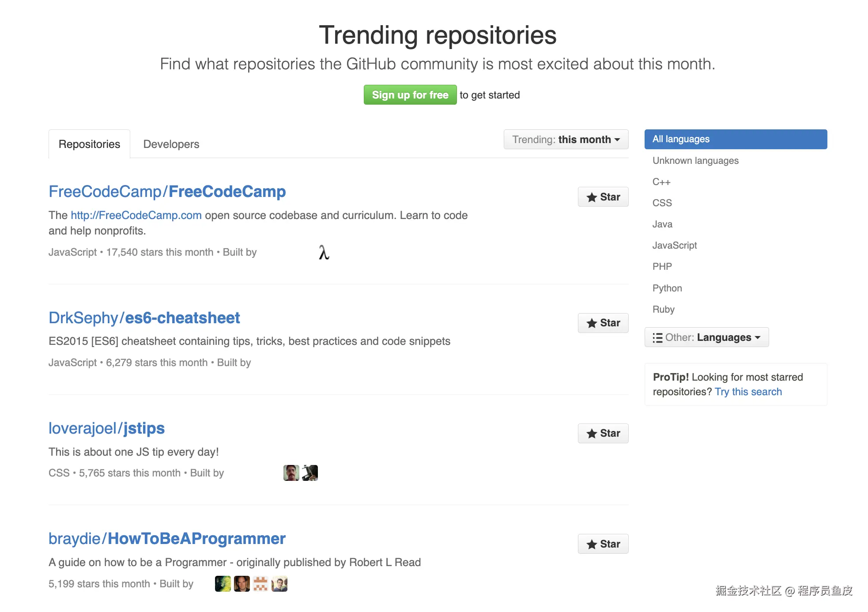Open second contributor avatar on jstips
Image resolution: width=868 pixels, height=612 pixels.
pos(310,473)
